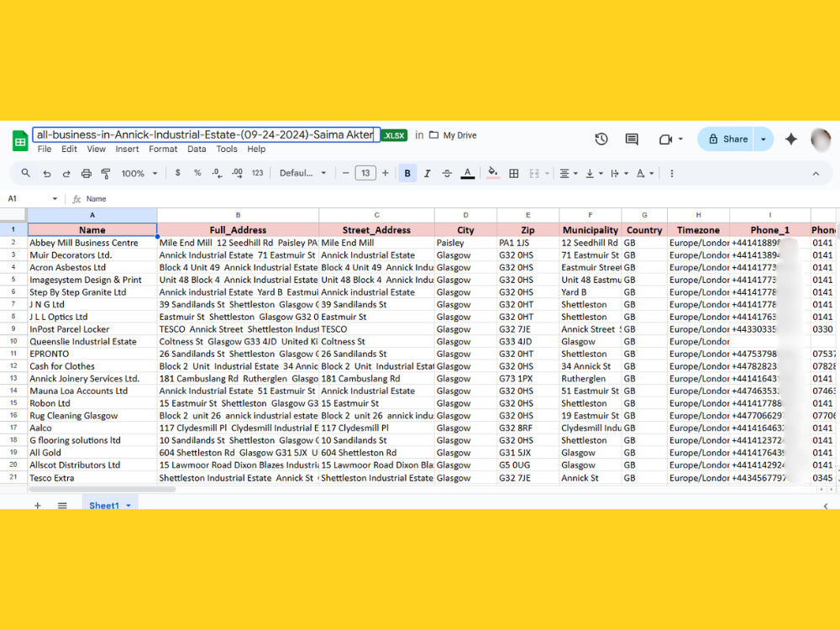Open the Google Sheets home icon
Viewport: 840px width, 630px height.
coord(20,141)
